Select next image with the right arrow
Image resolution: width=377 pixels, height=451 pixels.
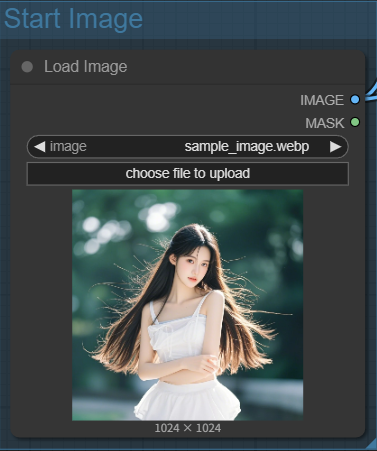click(x=335, y=147)
